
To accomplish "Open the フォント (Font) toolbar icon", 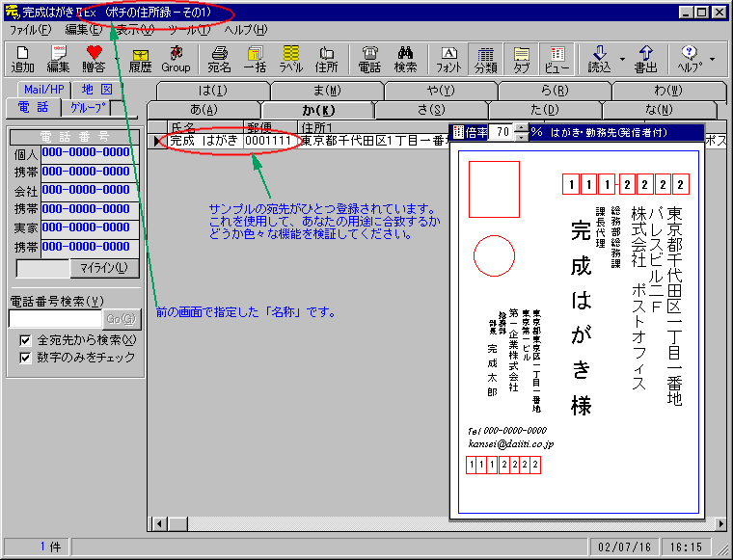I will 448,59.
